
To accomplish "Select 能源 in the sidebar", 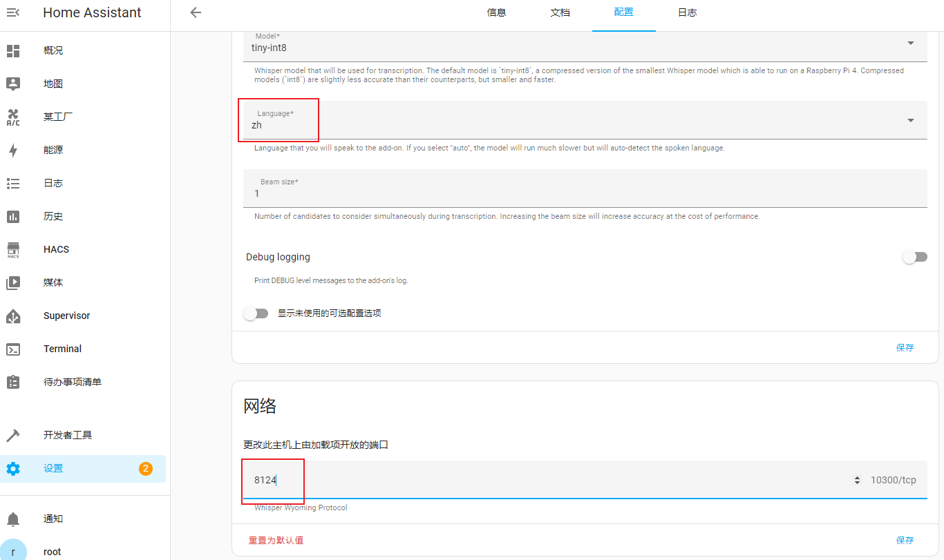I will (53, 150).
